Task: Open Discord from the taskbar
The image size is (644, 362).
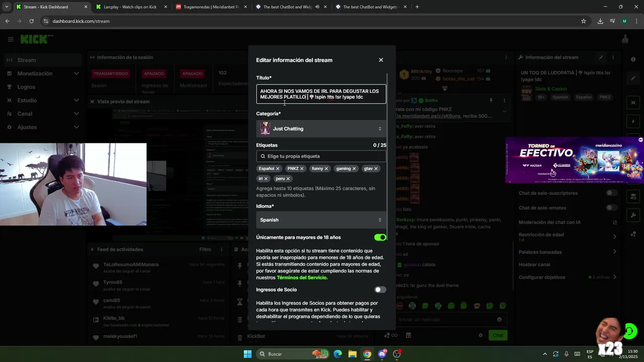Action: pos(382,354)
